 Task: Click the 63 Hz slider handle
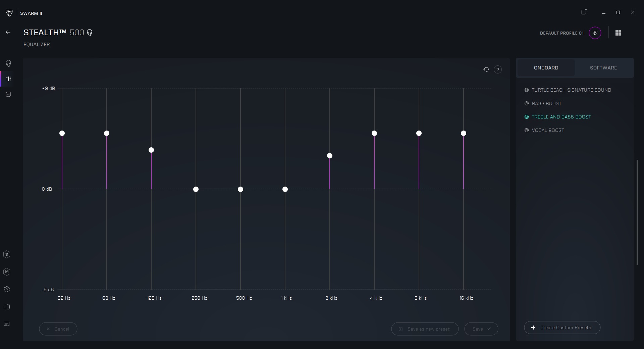[107, 133]
